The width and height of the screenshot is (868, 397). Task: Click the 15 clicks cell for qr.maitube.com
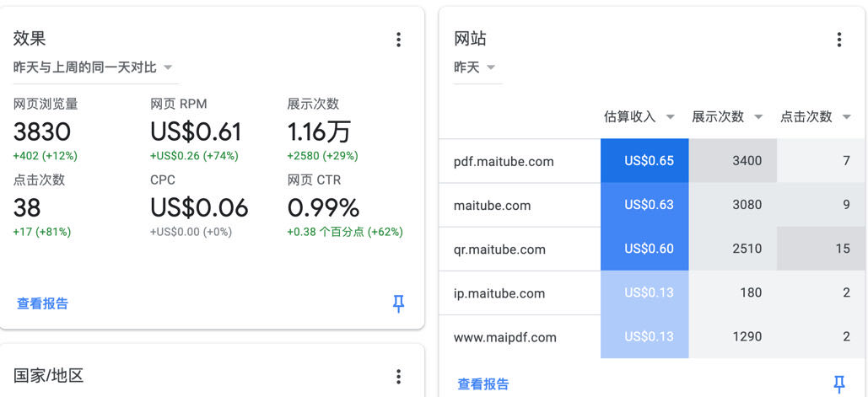(822, 249)
